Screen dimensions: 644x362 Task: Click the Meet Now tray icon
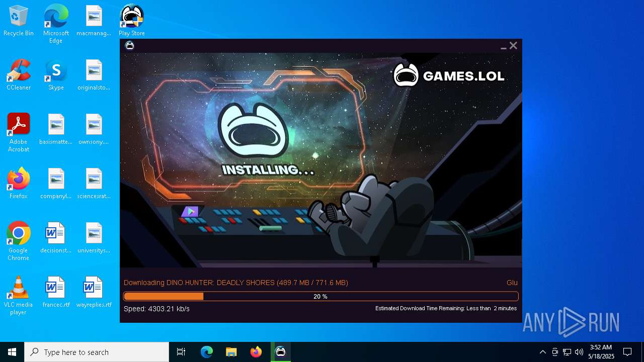point(555,352)
